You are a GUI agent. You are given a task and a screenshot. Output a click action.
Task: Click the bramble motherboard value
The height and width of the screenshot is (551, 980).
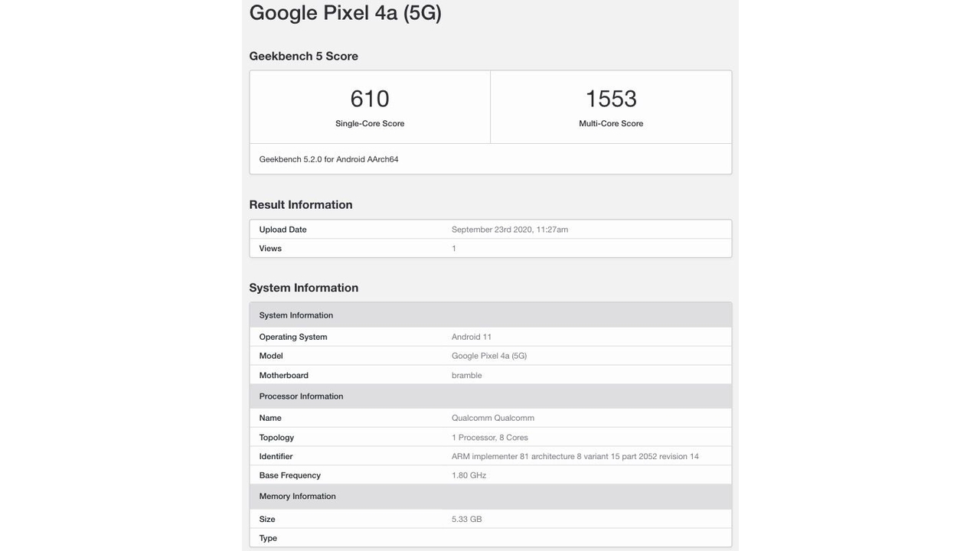tap(467, 375)
